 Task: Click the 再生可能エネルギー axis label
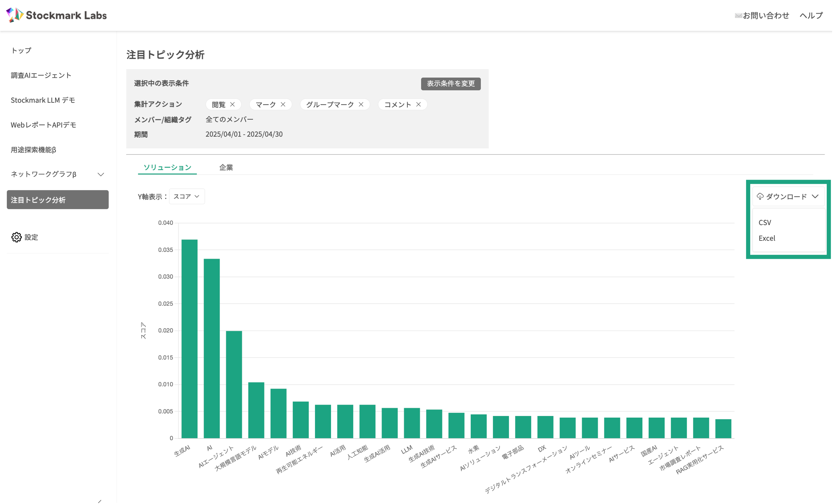point(300,460)
